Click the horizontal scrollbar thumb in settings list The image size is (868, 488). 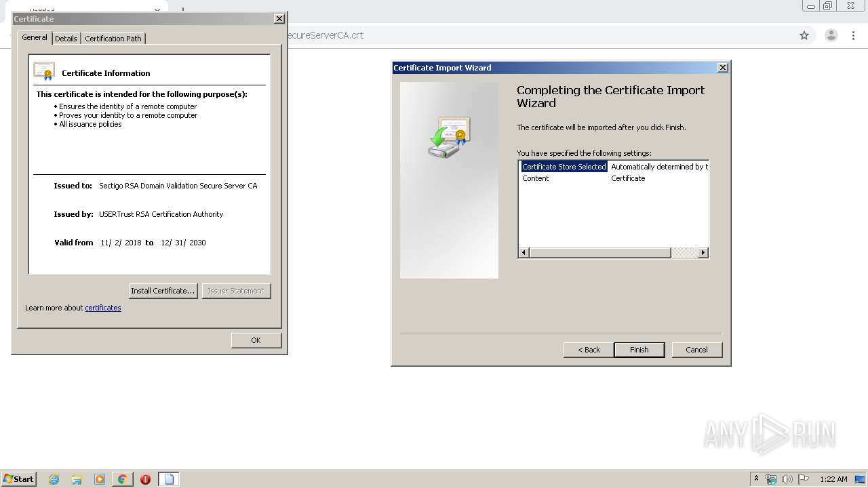click(x=599, y=253)
